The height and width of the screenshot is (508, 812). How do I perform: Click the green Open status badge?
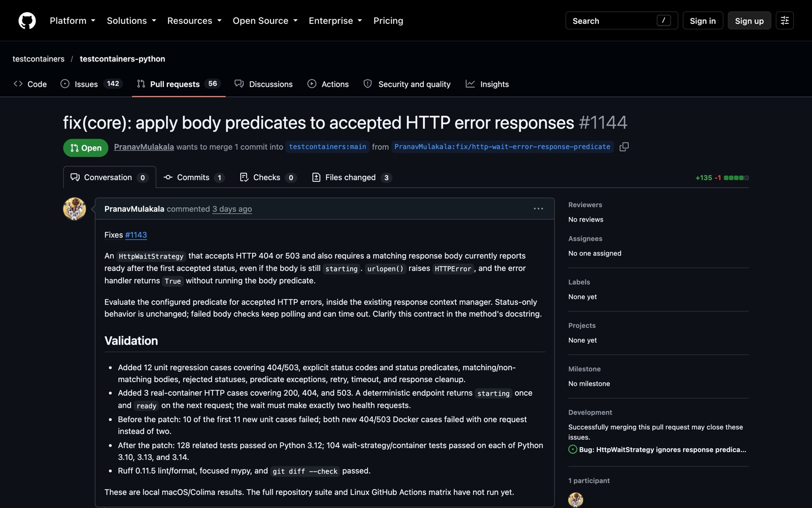(x=86, y=148)
